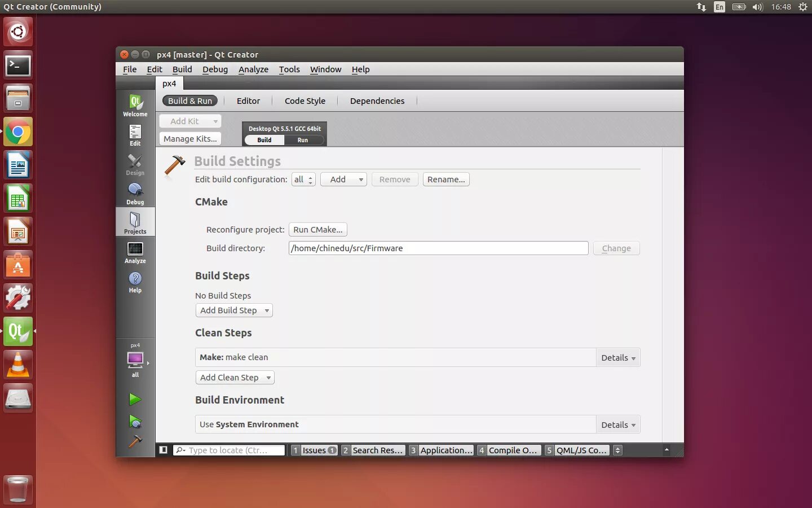This screenshot has height=508, width=812.
Task: Open Ubuntu Dash from launcher
Action: 18,31
